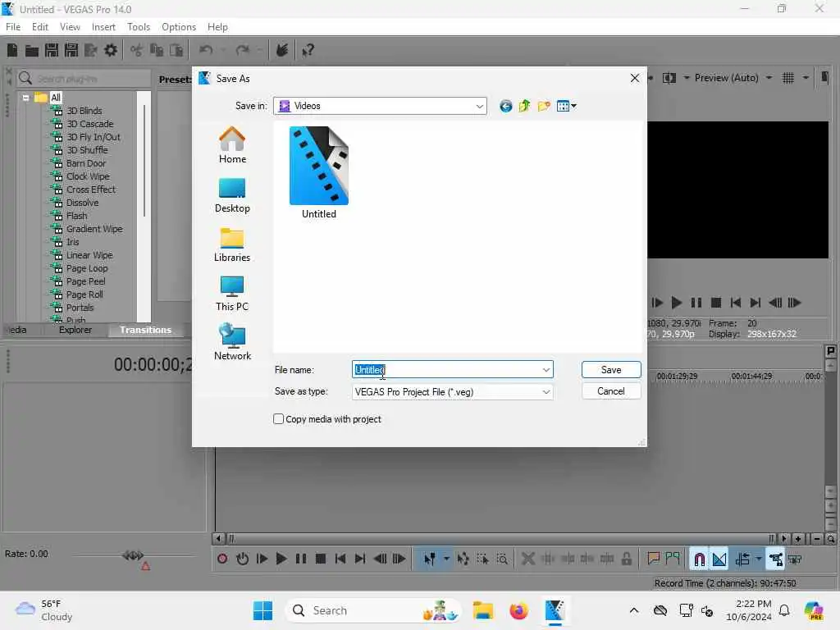The image size is (840, 630).
Task: Open the Save as type dropdown
Action: (546, 392)
